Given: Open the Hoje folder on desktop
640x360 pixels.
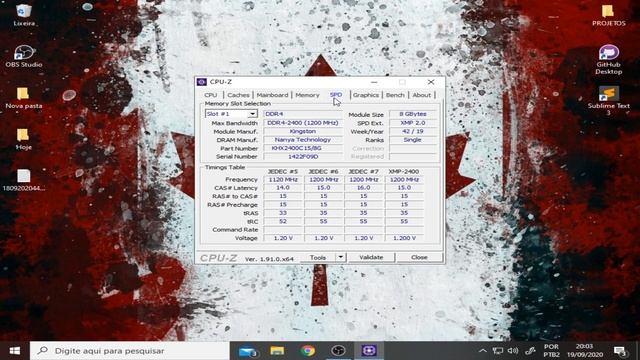Looking at the screenshot, I should (24, 139).
